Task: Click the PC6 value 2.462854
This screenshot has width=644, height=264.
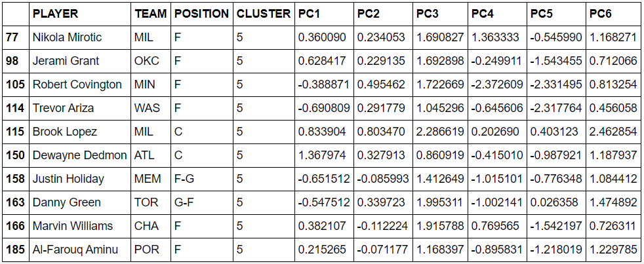Action: pos(614,132)
